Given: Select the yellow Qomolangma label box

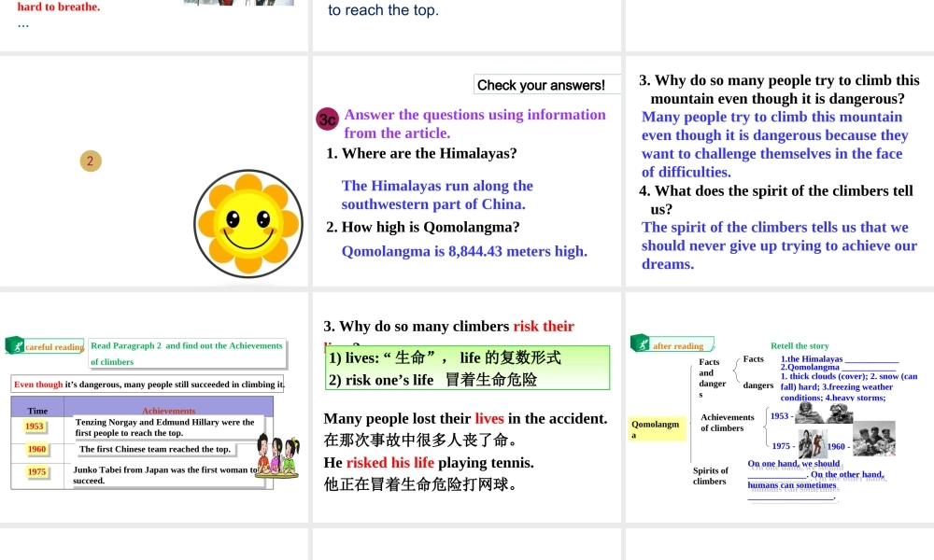Looking at the screenshot, I should 658,429.
